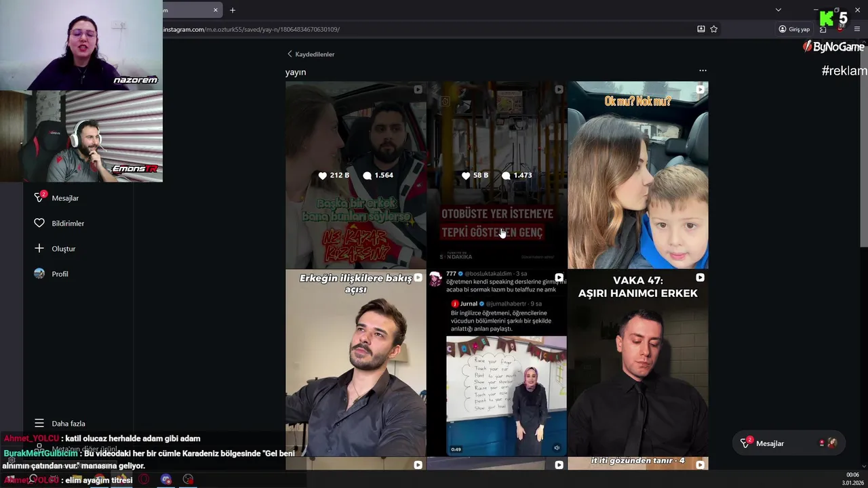Click the 212 B likes heart icon
Screen dimensions: 868x488
click(x=323, y=176)
